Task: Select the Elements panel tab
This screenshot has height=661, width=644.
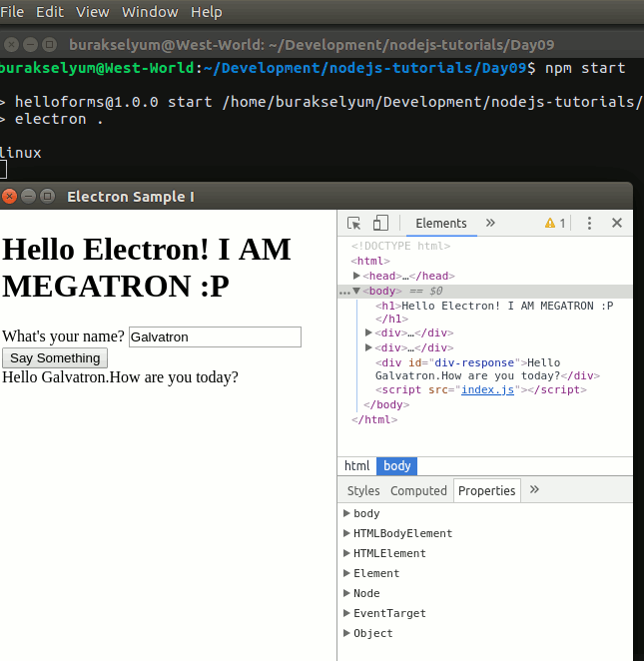Action: coord(440,223)
